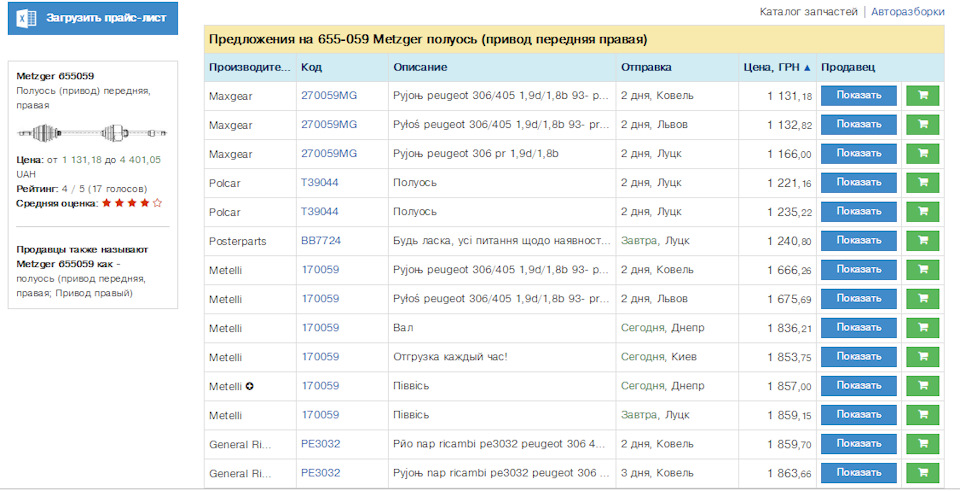The image size is (960, 491).
Task: Open code PE3032 in 1 859,70 row
Action: [x=321, y=444]
